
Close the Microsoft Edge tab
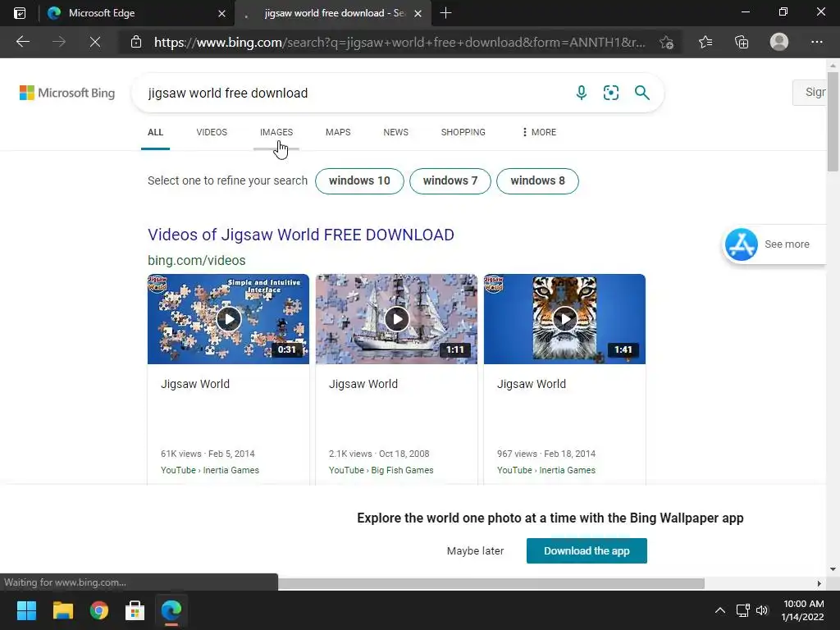point(221,13)
